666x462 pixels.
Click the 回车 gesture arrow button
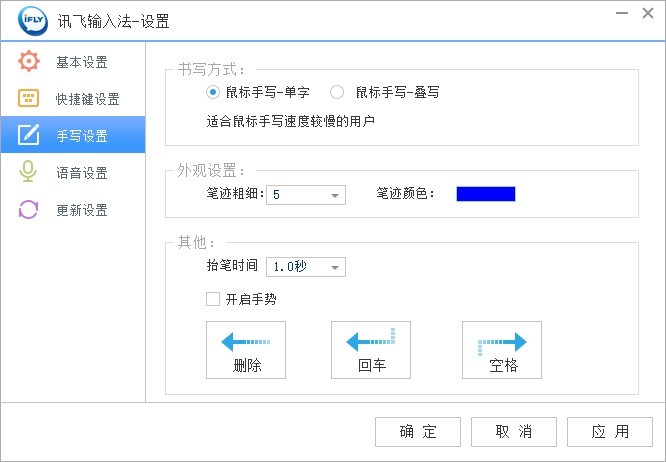pos(371,349)
